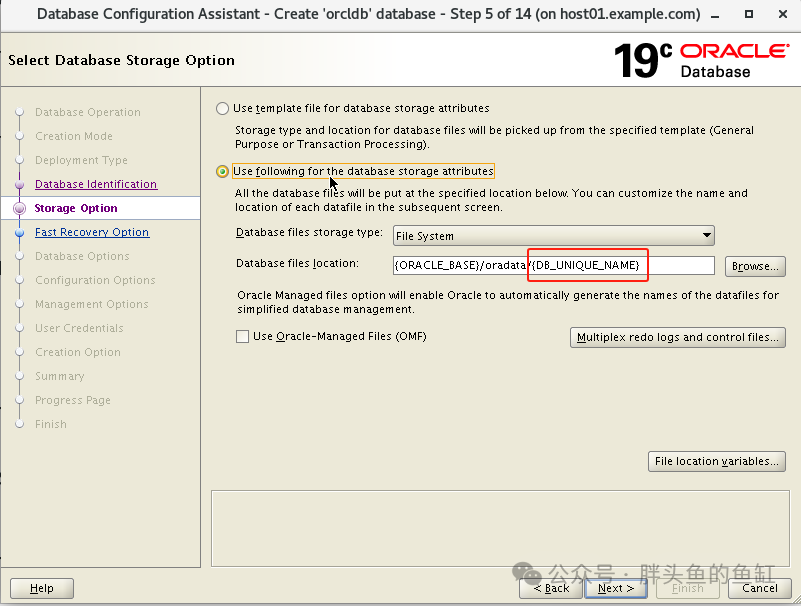Click the Storage Option step bullet icon
801x606 pixels.
tap(19, 208)
